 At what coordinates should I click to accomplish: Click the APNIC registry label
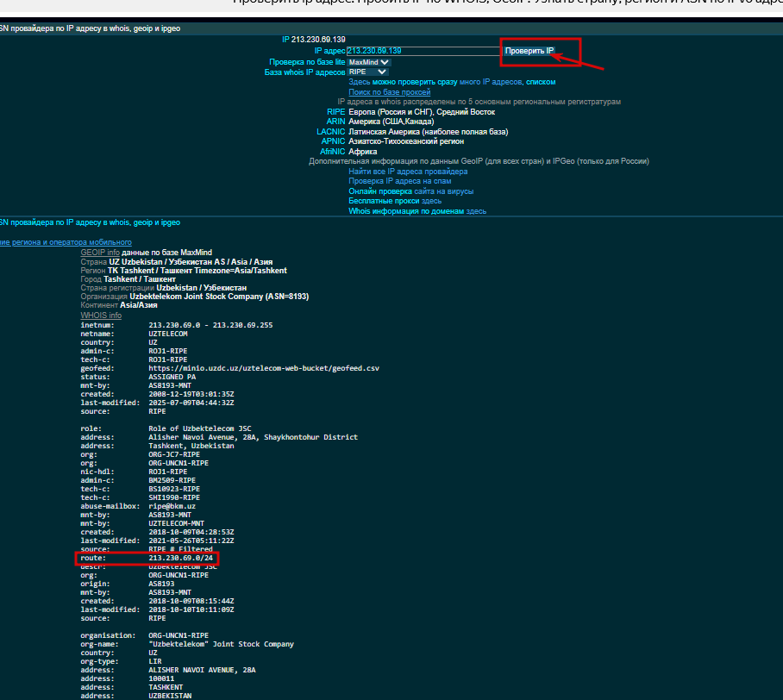coord(333,141)
